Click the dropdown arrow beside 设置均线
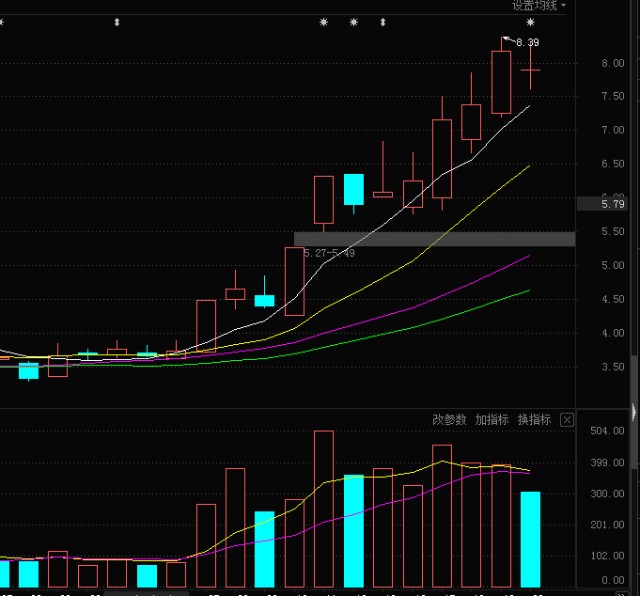 pos(563,5)
